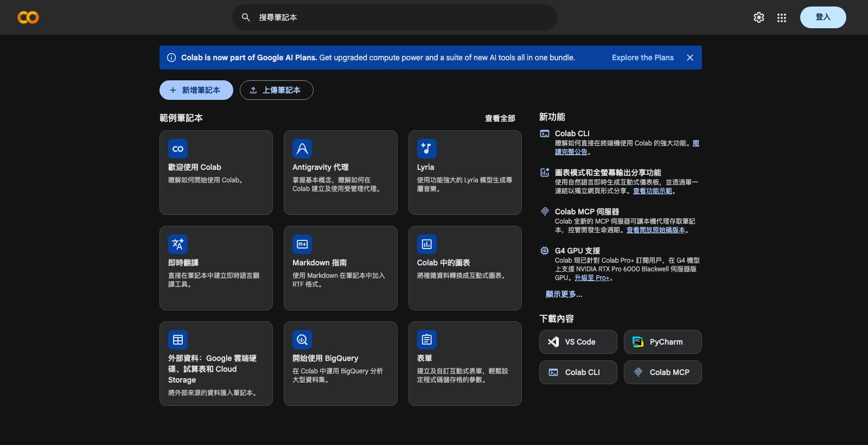Open the 開始使用 BigQuery card title
The height and width of the screenshot is (445, 868).
pyautogui.click(x=325, y=358)
